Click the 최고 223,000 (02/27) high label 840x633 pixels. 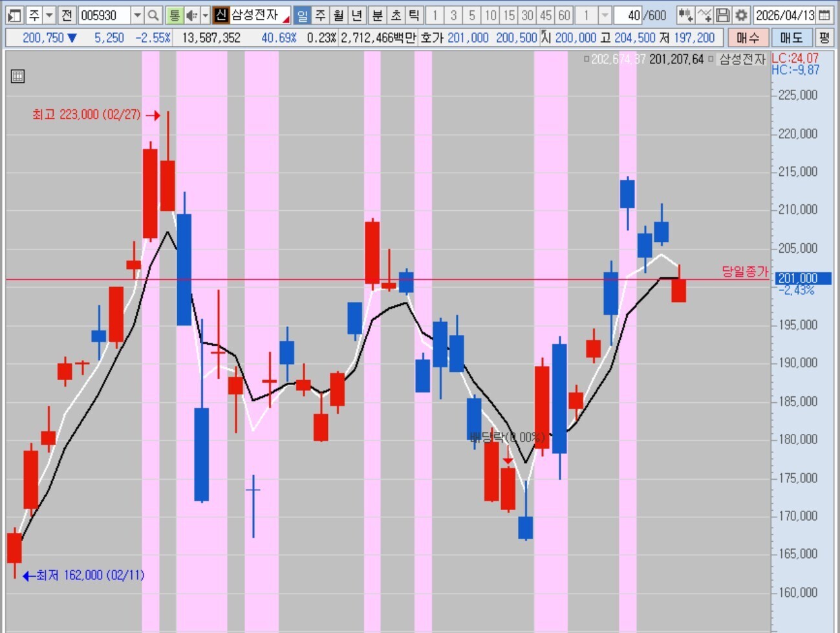[x=86, y=114]
